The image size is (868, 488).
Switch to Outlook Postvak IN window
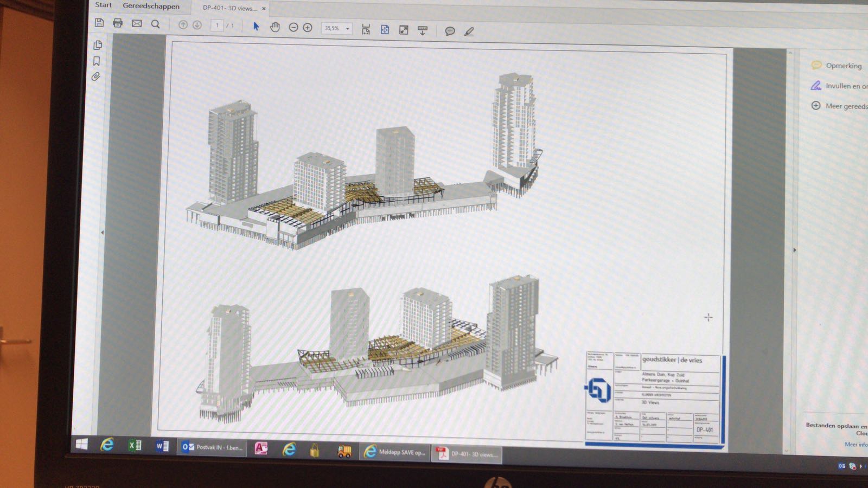click(212, 447)
